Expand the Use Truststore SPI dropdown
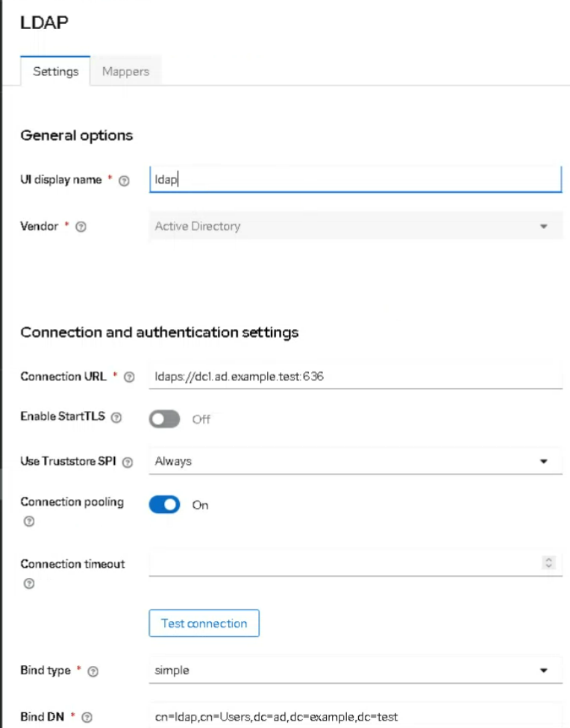This screenshot has height=728, width=570. tap(355, 462)
